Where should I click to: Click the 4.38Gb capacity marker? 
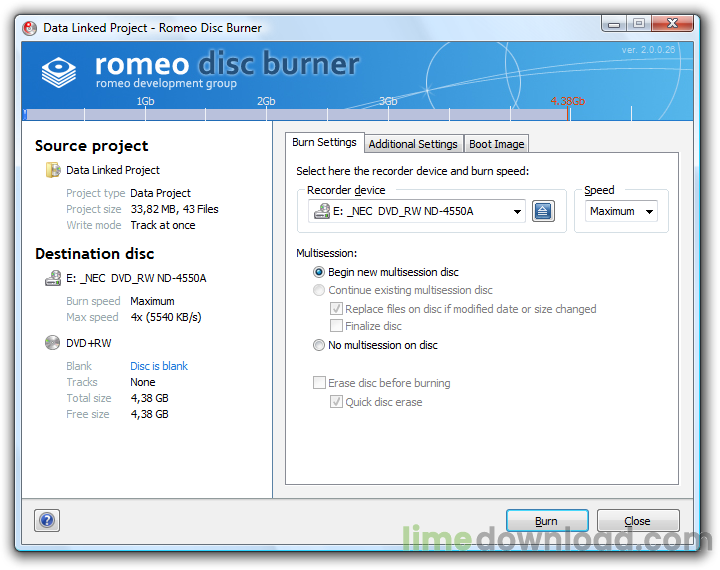(x=568, y=101)
